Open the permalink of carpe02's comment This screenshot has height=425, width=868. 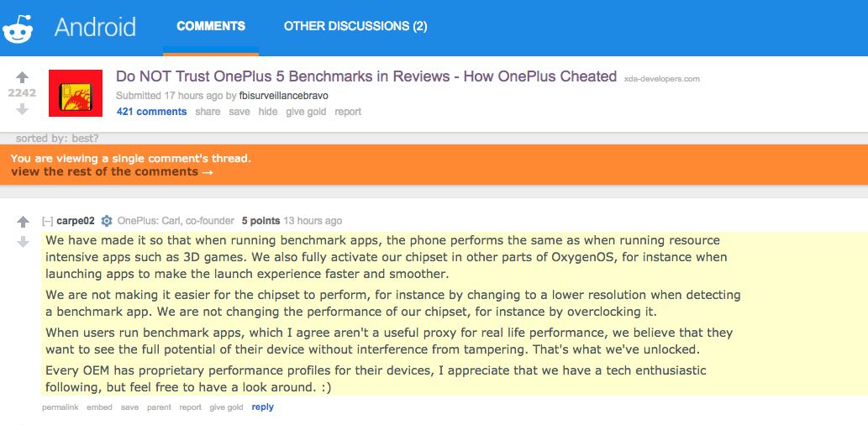click(x=60, y=407)
